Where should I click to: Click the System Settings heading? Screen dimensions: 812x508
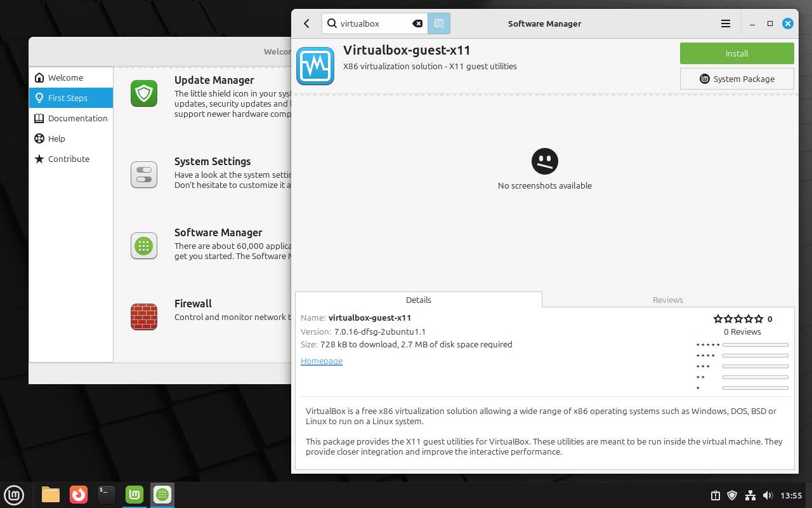[213, 161]
